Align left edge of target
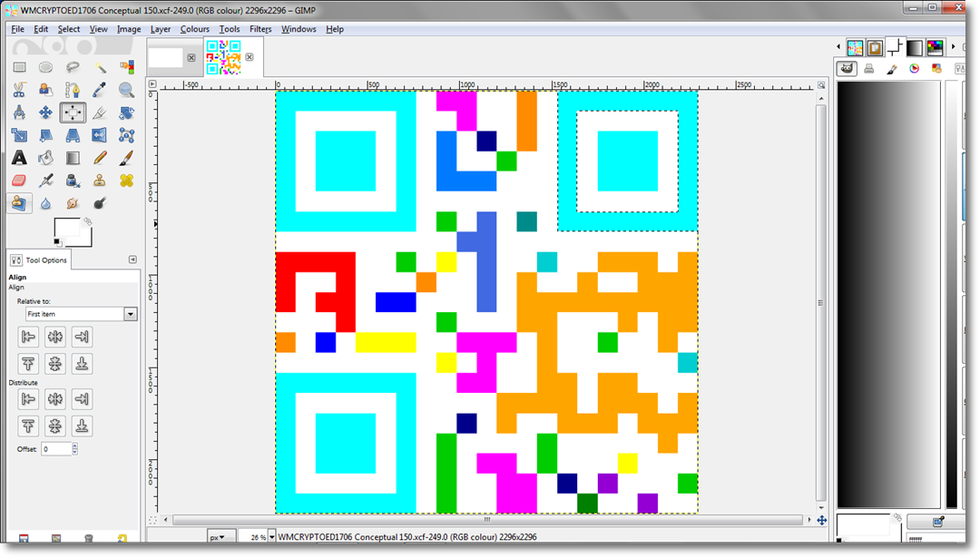Screen dimensions: 980x558 coord(28,337)
